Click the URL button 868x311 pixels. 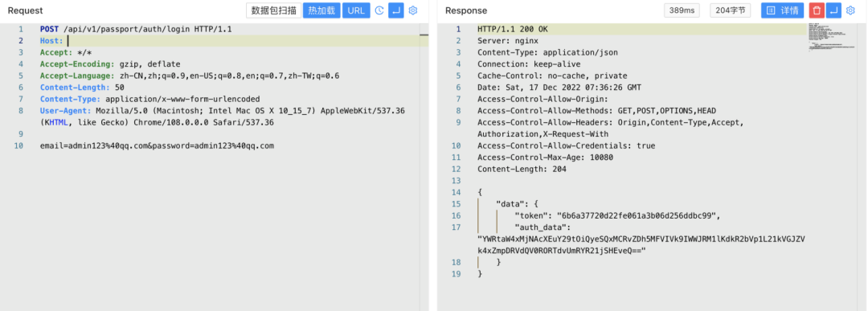[357, 10]
